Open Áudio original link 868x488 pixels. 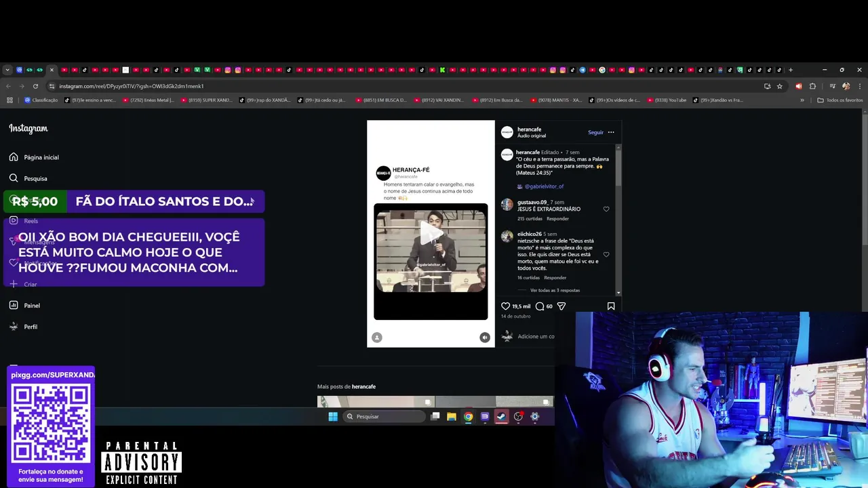click(x=532, y=136)
